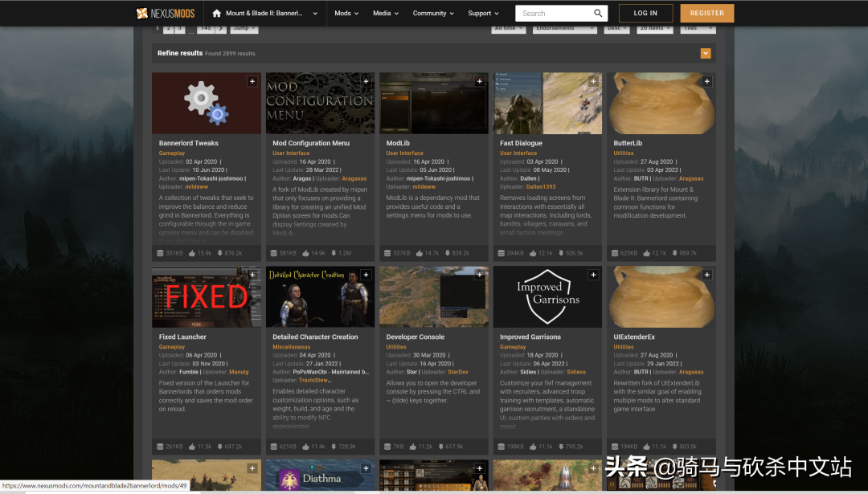Open the All time filter dropdown

click(508, 28)
